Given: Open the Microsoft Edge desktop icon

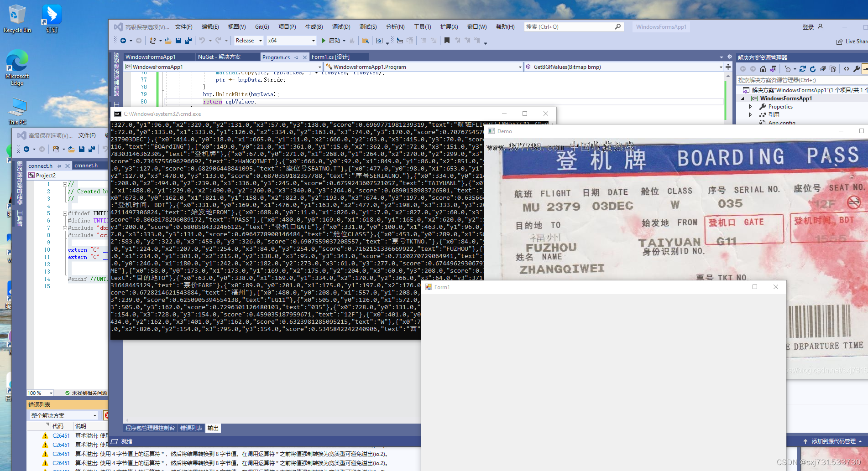Looking at the screenshot, I should tap(17, 67).
